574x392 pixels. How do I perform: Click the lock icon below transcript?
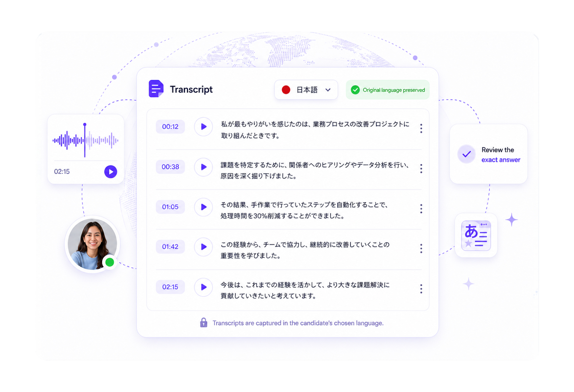[x=204, y=323]
